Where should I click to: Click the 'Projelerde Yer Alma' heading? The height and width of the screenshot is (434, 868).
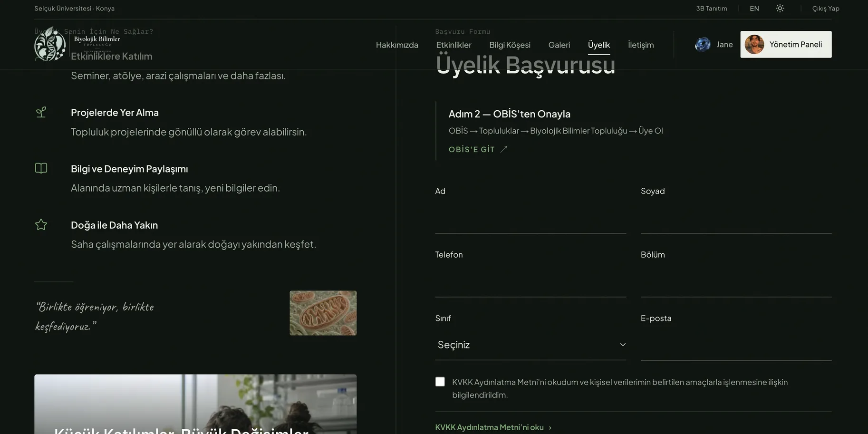coord(115,113)
